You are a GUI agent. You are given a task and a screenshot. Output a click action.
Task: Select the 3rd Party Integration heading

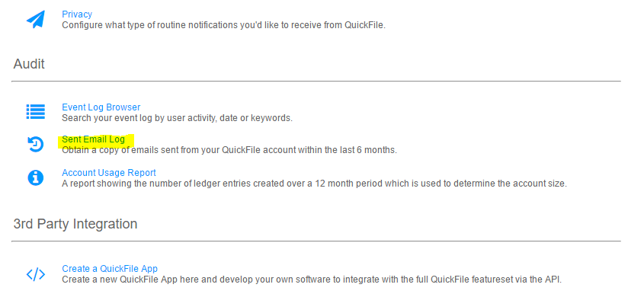[75, 224]
